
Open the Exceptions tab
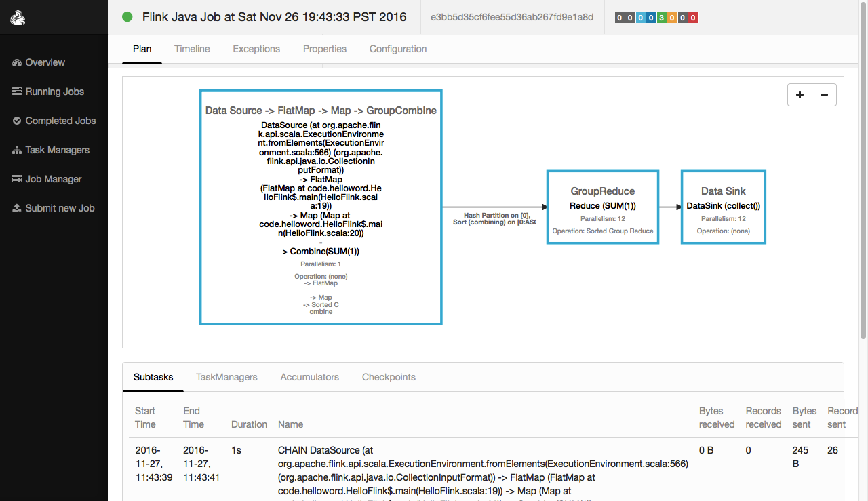256,49
